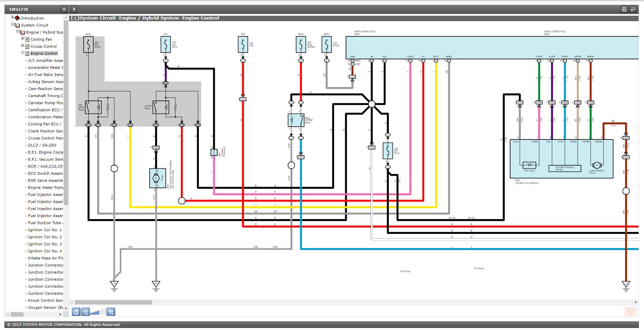Open the Crank Position Sensor entry

pos(45,131)
